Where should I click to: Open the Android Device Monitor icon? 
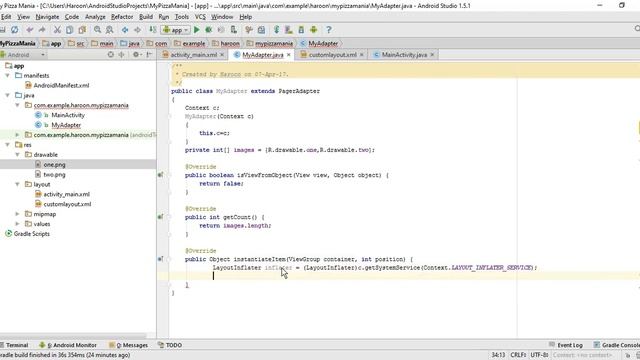point(313,30)
